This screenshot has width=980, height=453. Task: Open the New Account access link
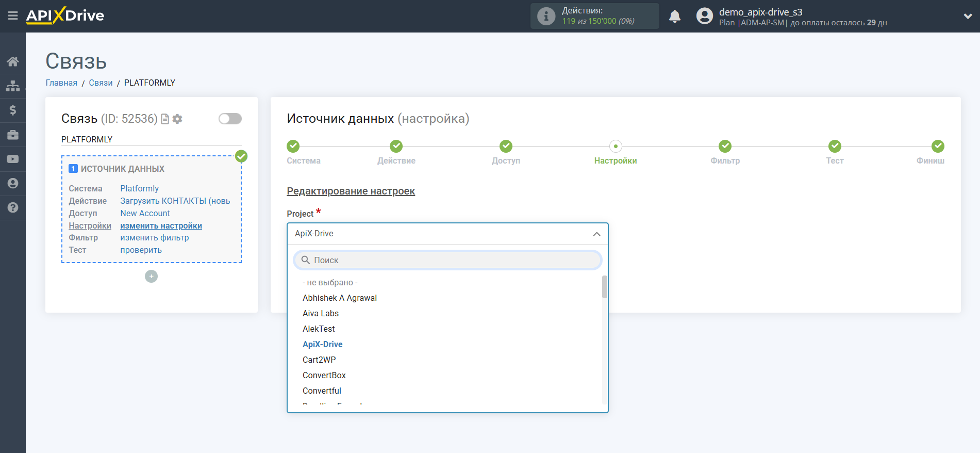coord(145,213)
